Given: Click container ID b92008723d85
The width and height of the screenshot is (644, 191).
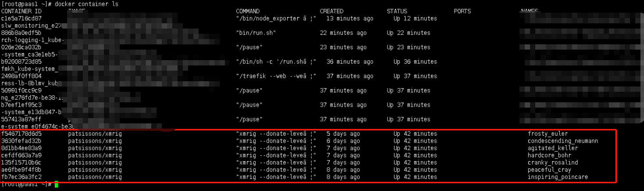Looking at the screenshot, I should point(21,62).
